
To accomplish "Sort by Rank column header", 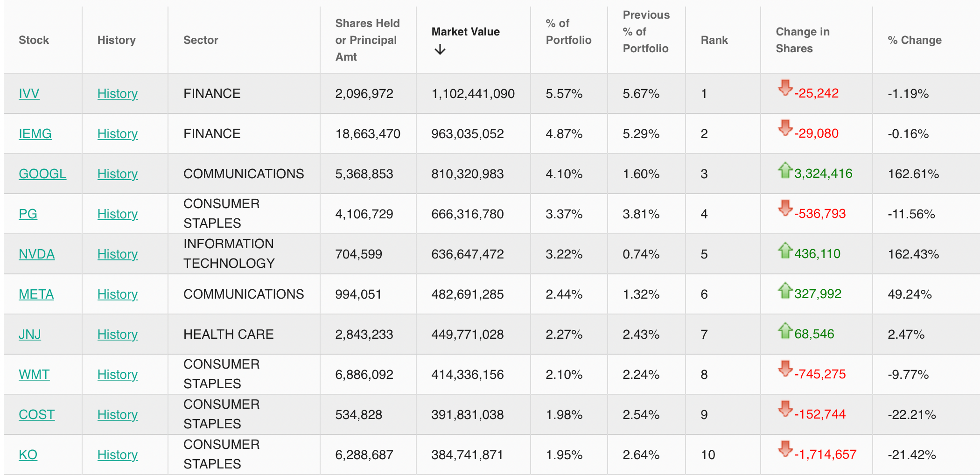I will tap(714, 40).
